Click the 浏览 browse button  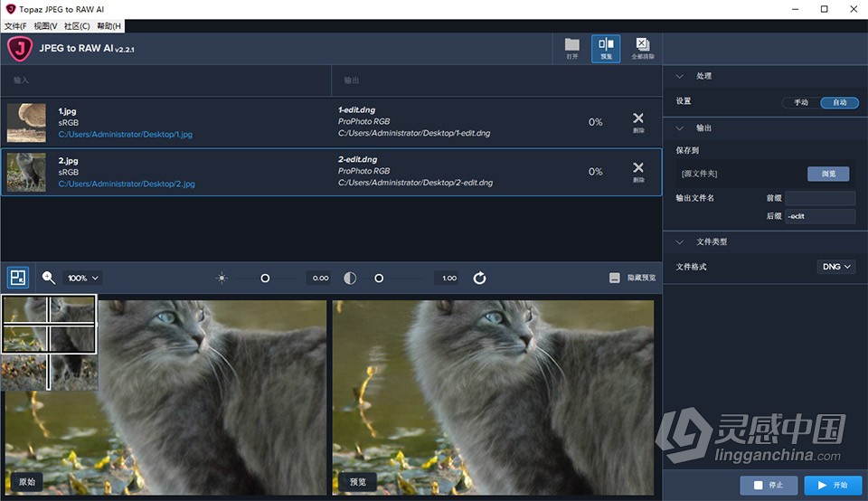tap(828, 174)
